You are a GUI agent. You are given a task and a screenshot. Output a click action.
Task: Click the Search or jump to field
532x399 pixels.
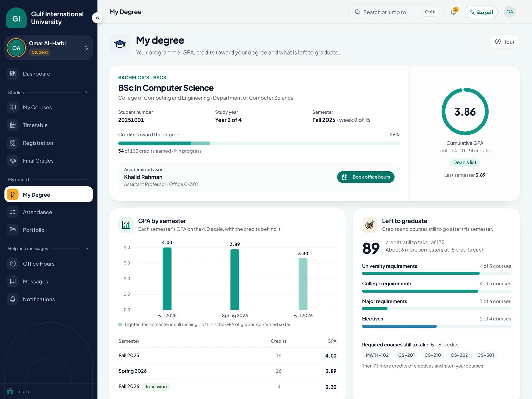tap(396, 12)
